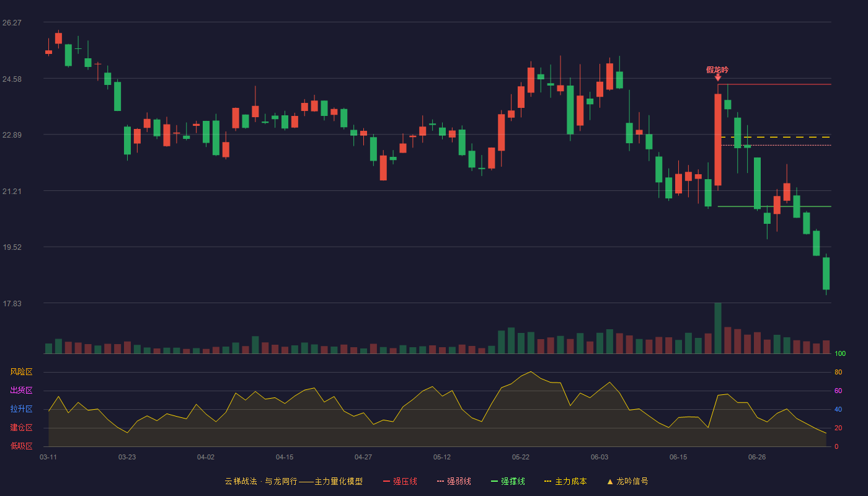
Task: Toggle the 龙吟信号 legend entry
Action: (627, 481)
